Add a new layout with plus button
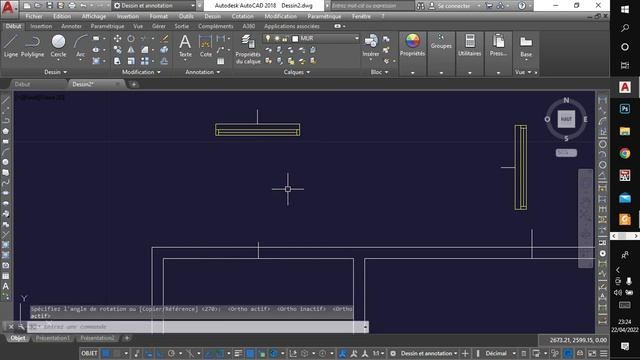The width and height of the screenshot is (640, 360). pos(127,338)
